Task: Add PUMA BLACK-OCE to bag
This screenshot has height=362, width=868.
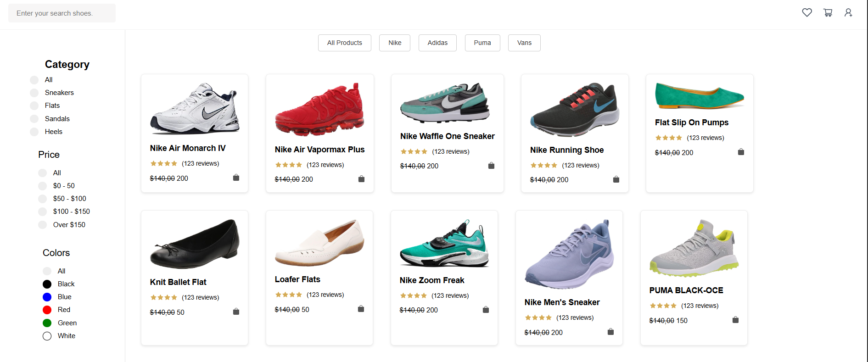Action: click(735, 320)
